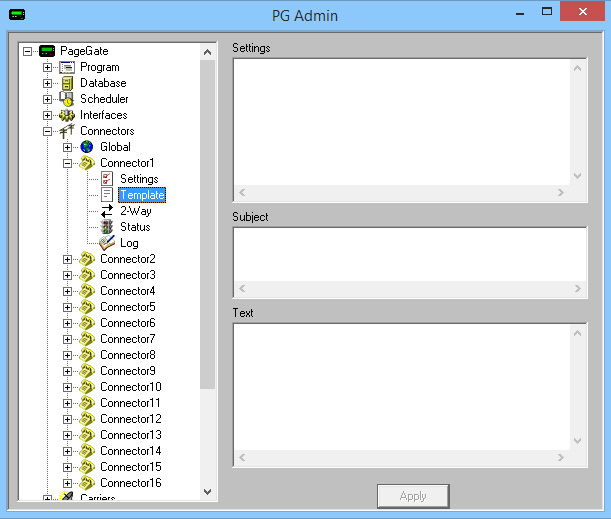Click Settings box scroll-right arrow
The height and width of the screenshot is (519, 611).
click(x=561, y=192)
